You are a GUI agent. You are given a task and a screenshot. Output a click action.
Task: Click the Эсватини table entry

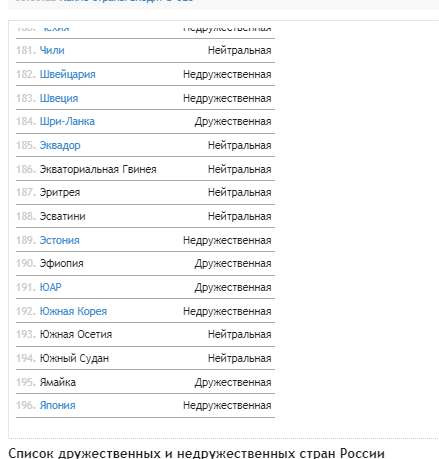63,216
